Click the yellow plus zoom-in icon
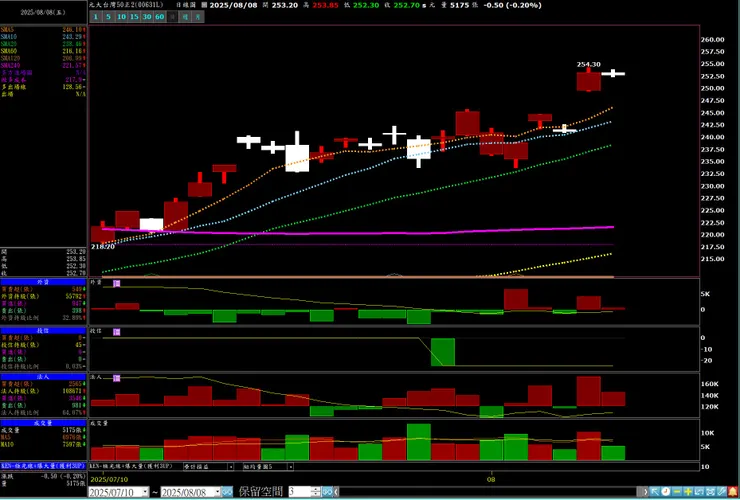Screen dimensions: 740x500 tap(688, 492)
